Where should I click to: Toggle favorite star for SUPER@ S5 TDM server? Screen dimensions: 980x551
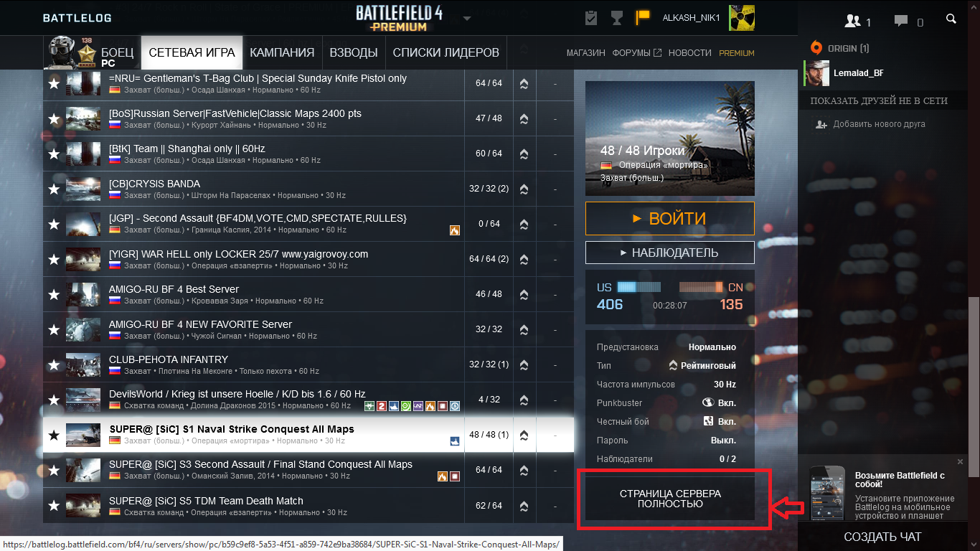54,506
